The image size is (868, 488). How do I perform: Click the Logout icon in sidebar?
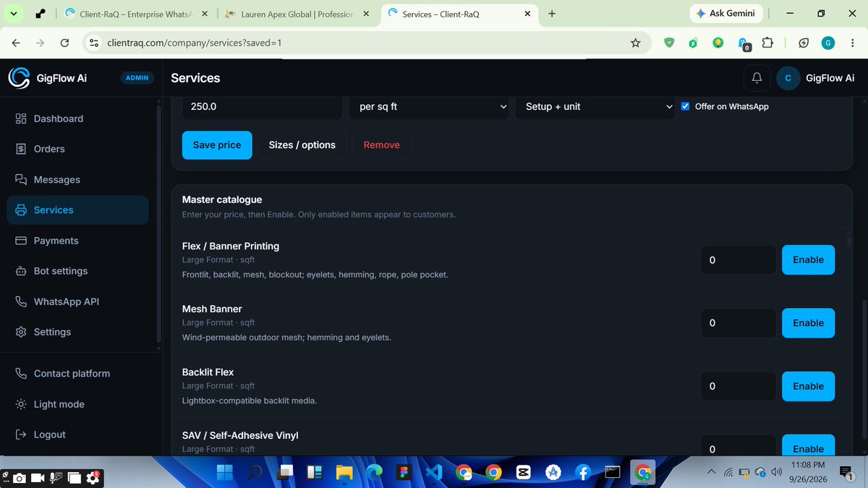click(x=21, y=435)
